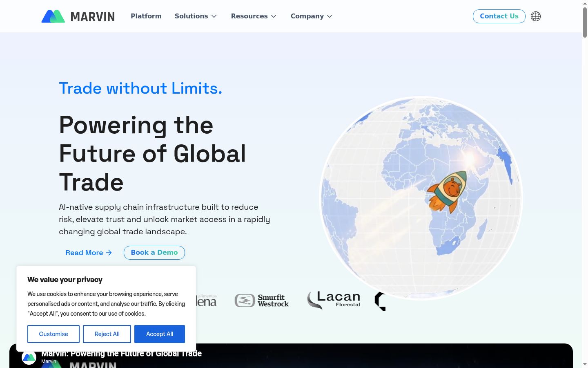Expand the Company dropdown menu

click(x=312, y=16)
